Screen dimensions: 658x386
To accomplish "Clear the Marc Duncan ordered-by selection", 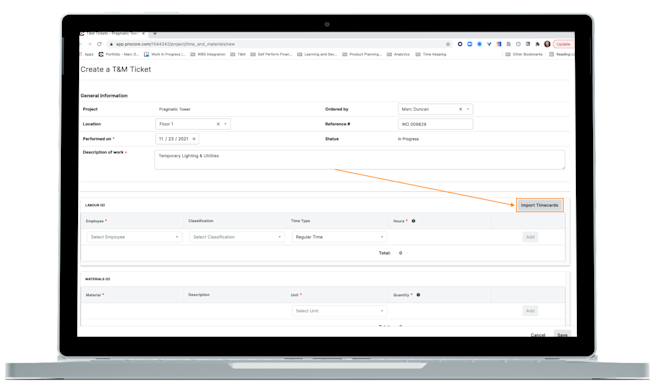I will click(460, 109).
